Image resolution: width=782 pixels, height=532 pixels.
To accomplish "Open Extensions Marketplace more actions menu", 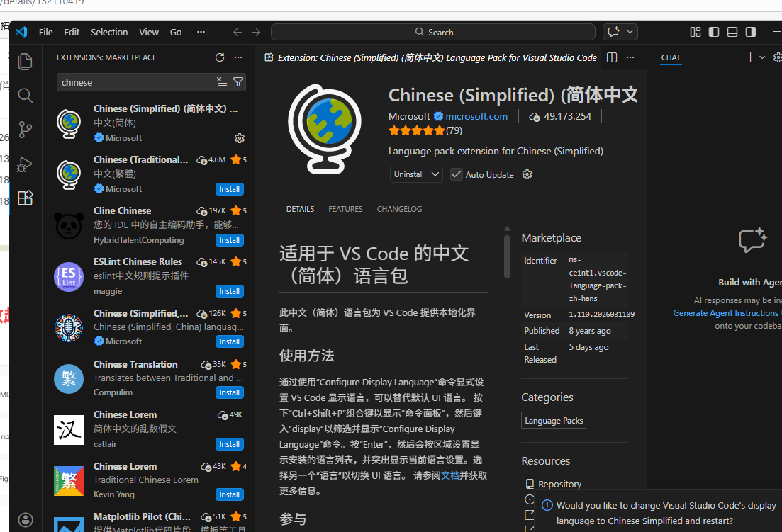I will 238,57.
